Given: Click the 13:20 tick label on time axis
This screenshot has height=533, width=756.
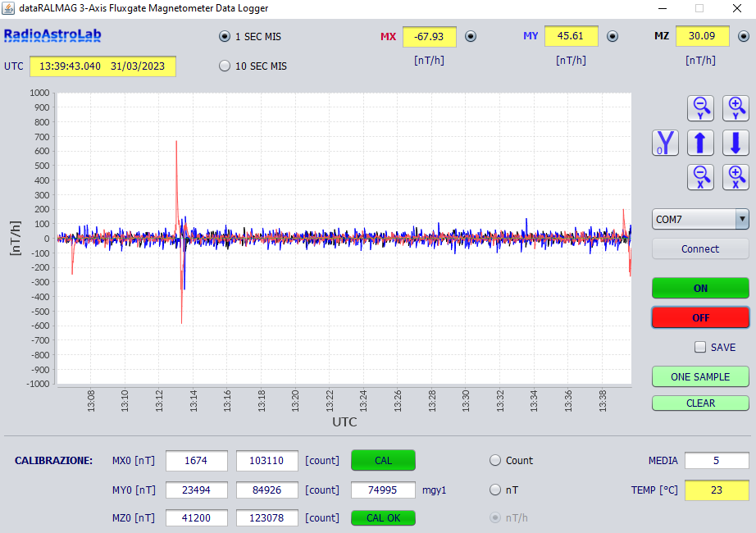Looking at the screenshot, I should 295,401.
